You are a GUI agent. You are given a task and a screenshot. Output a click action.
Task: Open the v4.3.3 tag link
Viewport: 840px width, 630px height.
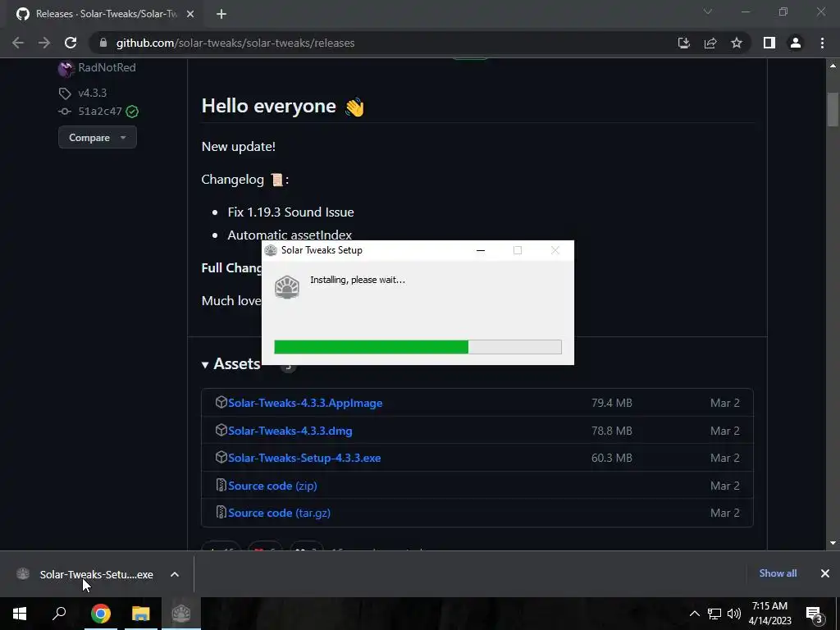point(92,93)
